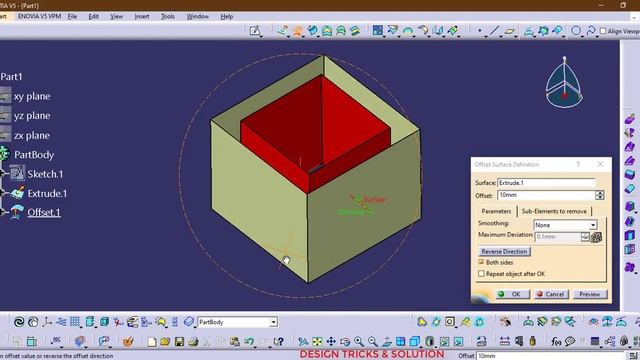Screen dimensions: 640x360
Task: Click the Preview button
Action: pyautogui.click(x=590, y=294)
